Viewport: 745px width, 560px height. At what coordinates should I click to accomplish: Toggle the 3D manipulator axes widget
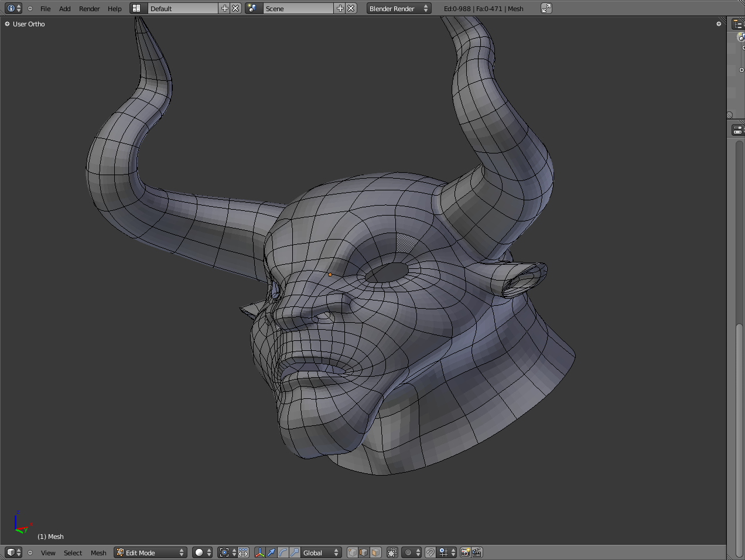(259, 552)
